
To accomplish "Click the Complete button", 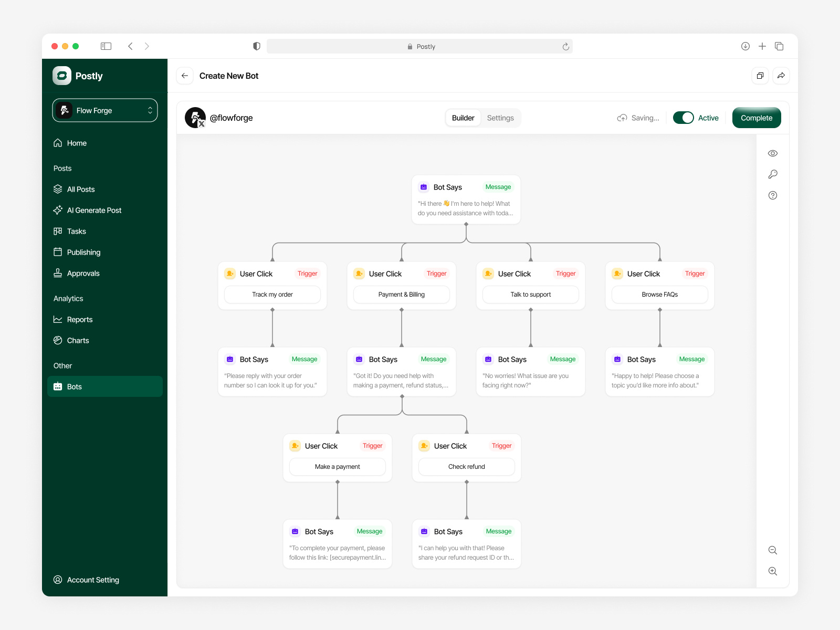I will tap(756, 118).
